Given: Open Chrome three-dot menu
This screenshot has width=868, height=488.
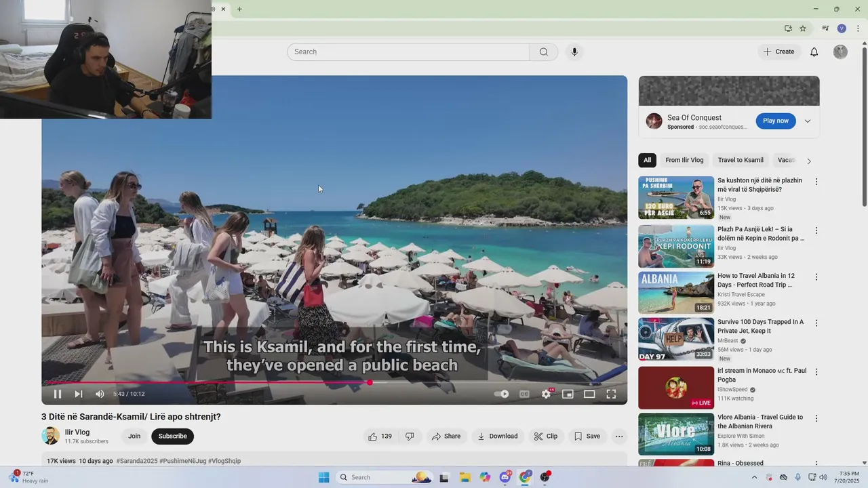Looking at the screenshot, I should (x=858, y=28).
